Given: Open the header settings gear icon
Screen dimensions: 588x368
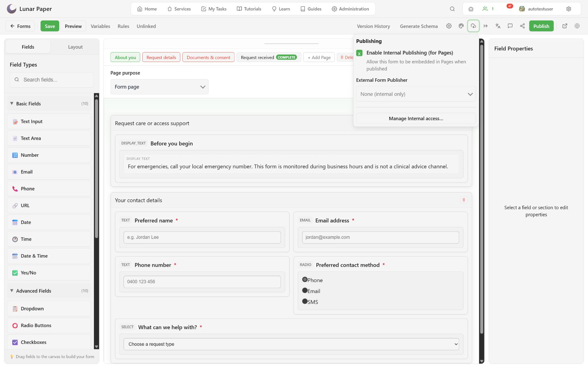Looking at the screenshot, I should 569,9.
